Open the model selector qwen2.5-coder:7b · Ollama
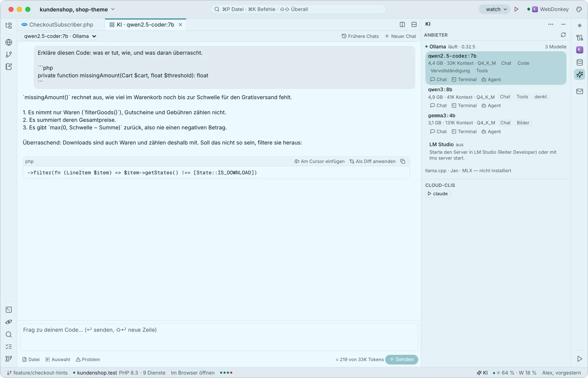This screenshot has height=378, width=588. (x=60, y=36)
